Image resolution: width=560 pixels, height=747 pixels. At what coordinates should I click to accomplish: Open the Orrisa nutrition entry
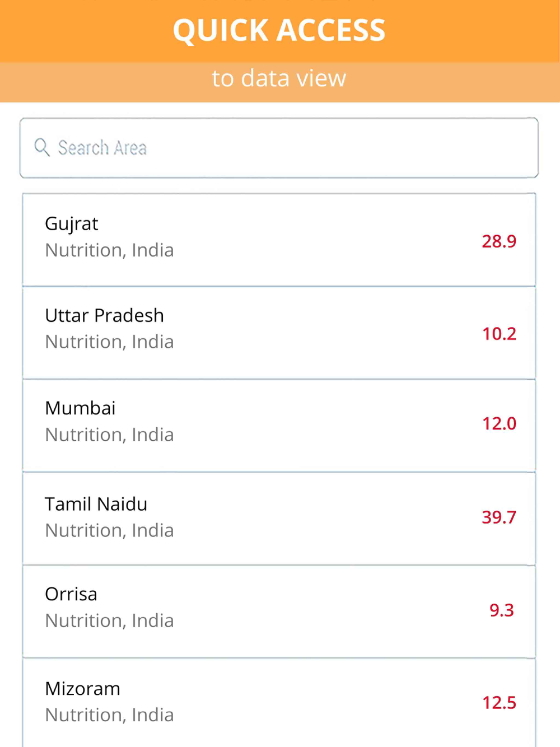(279, 611)
